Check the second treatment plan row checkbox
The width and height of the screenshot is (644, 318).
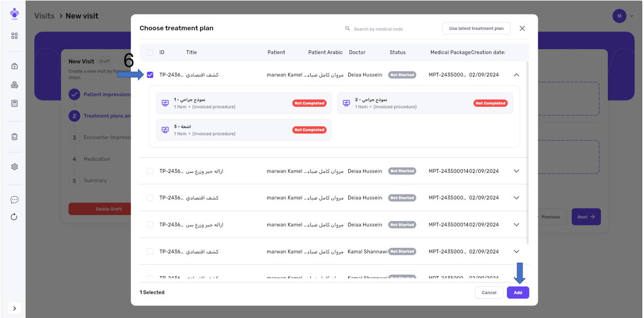150,171
